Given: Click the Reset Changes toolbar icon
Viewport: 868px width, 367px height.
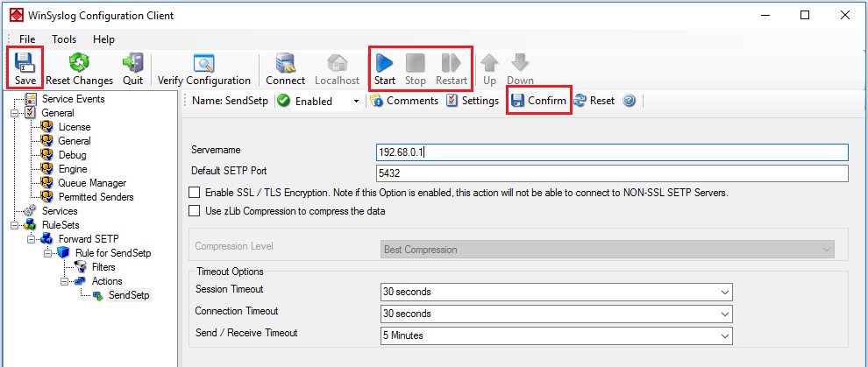Looking at the screenshot, I should (x=79, y=62).
